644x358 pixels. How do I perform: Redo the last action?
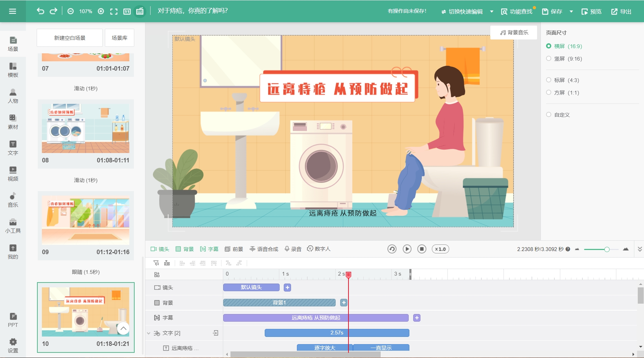point(53,11)
